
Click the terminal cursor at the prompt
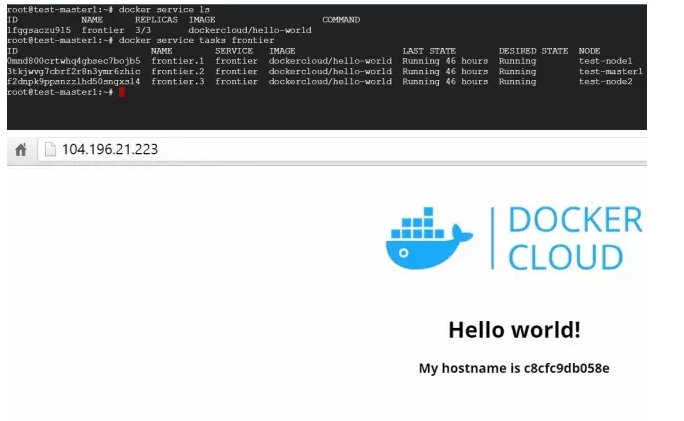point(122,92)
